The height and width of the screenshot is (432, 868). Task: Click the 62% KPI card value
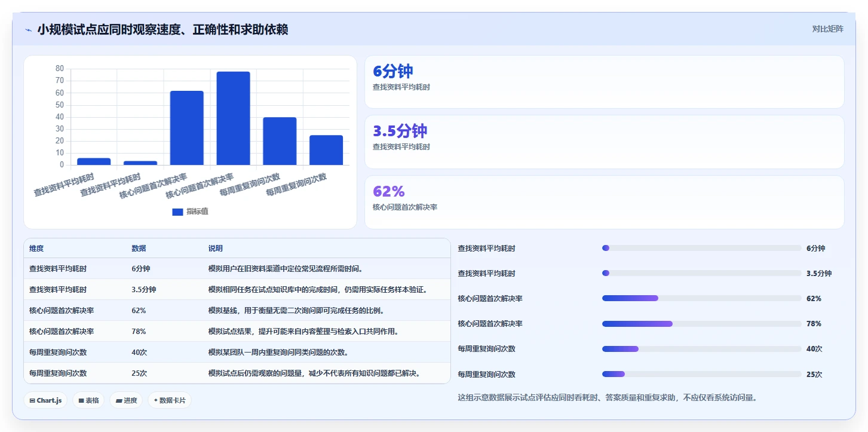tap(388, 191)
